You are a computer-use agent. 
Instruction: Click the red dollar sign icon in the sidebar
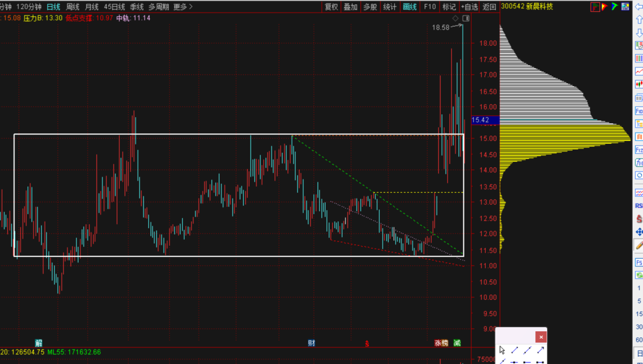[639, 219]
